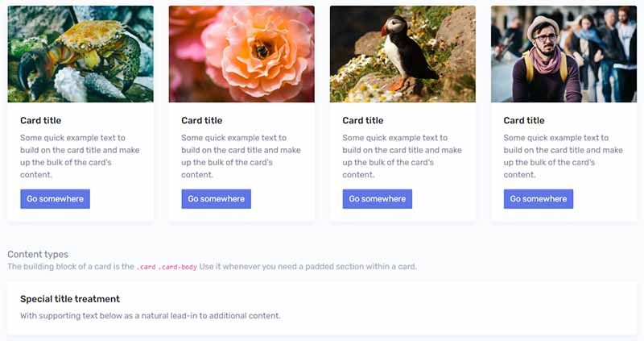Click the Card title of puffin card

click(x=362, y=121)
